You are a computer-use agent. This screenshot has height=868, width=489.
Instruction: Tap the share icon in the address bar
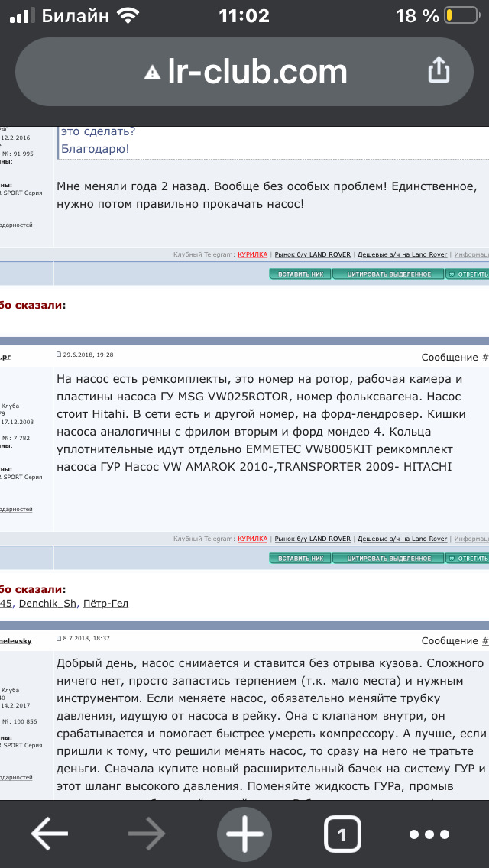(x=439, y=72)
